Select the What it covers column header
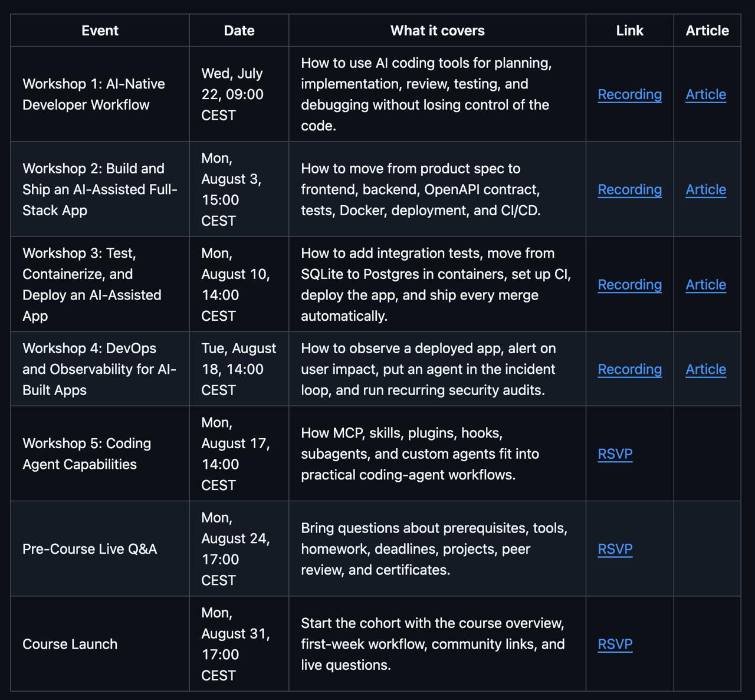This screenshot has height=700, width=755. click(437, 31)
